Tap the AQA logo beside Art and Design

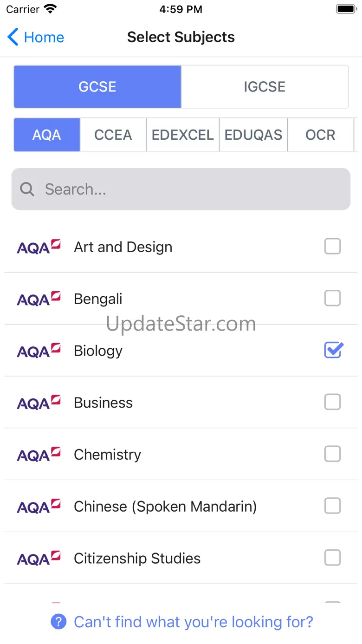pyautogui.click(x=39, y=247)
